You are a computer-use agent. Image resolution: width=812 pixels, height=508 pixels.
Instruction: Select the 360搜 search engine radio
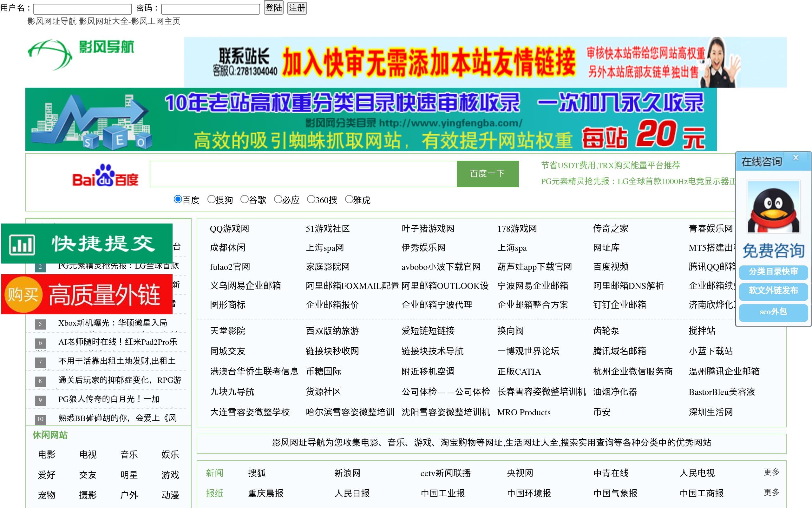click(x=311, y=199)
